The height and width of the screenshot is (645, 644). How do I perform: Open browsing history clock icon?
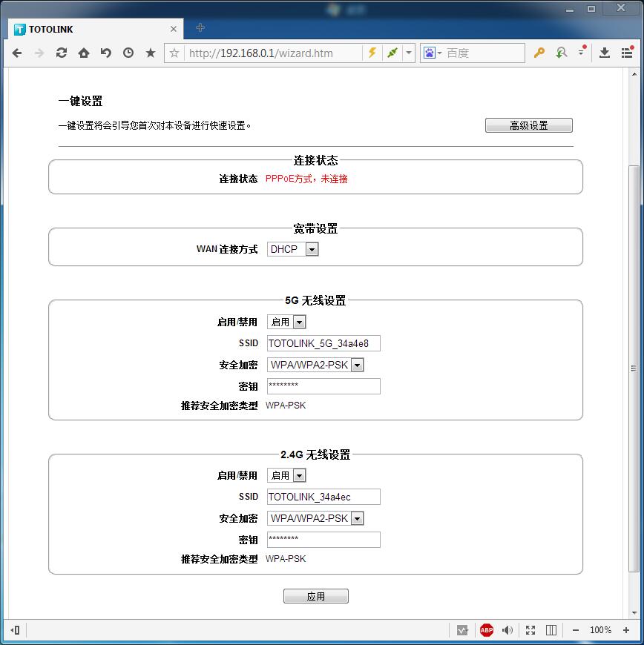(x=128, y=53)
